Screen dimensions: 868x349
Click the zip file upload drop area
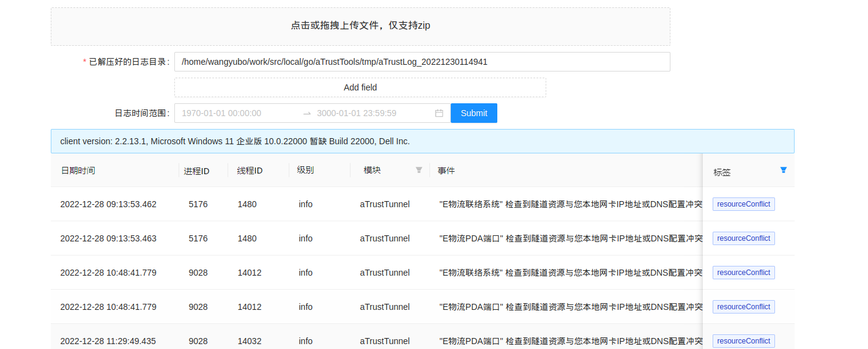pyautogui.click(x=360, y=26)
